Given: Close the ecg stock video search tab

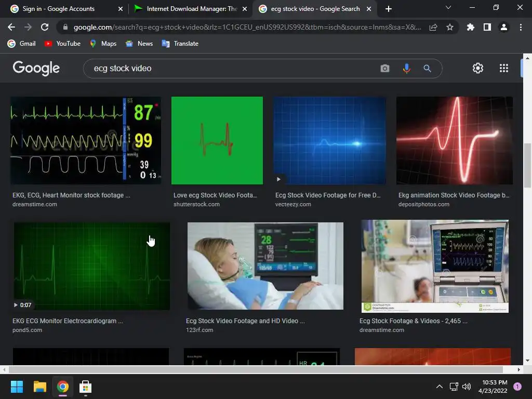Looking at the screenshot, I should click(369, 9).
